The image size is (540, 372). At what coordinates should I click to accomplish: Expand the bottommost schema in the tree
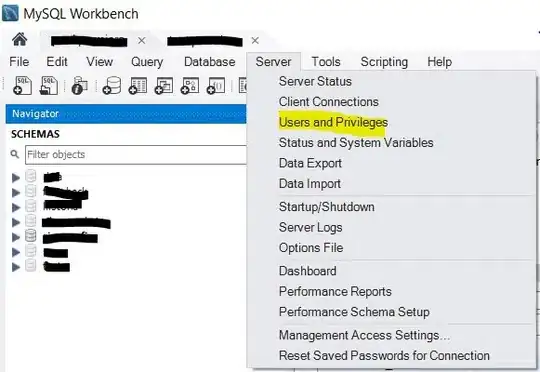[x=15, y=267]
